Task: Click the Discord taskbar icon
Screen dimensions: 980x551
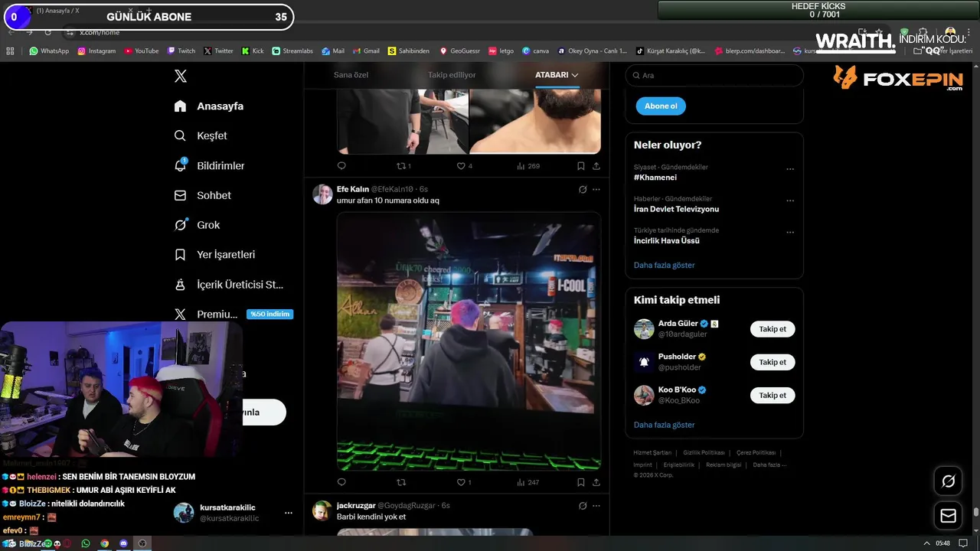Action: (123, 543)
